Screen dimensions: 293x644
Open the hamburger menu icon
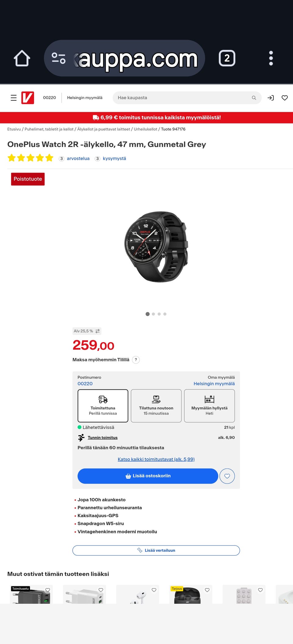tap(13, 98)
